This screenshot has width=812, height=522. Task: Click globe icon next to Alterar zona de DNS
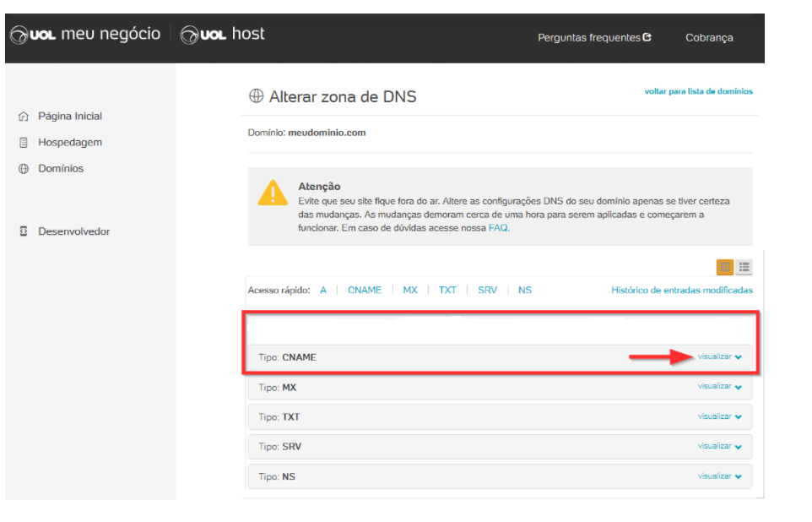point(256,96)
